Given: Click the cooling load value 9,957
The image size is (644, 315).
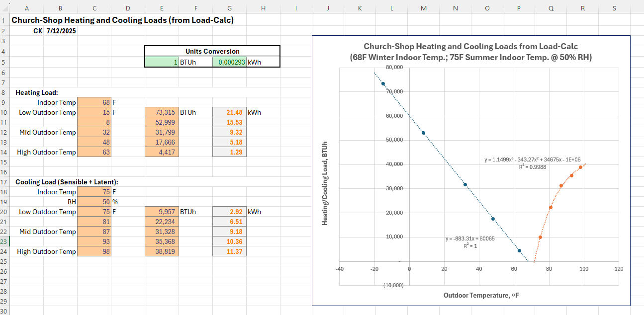Looking at the screenshot, I should [162, 212].
